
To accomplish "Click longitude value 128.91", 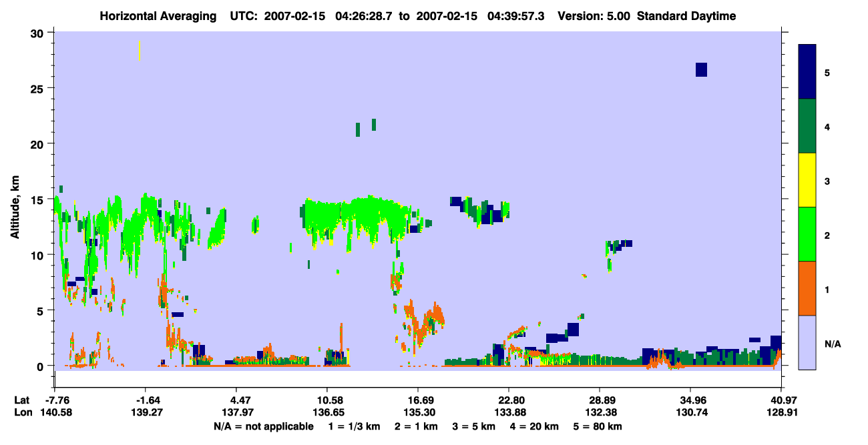I will [x=781, y=412].
